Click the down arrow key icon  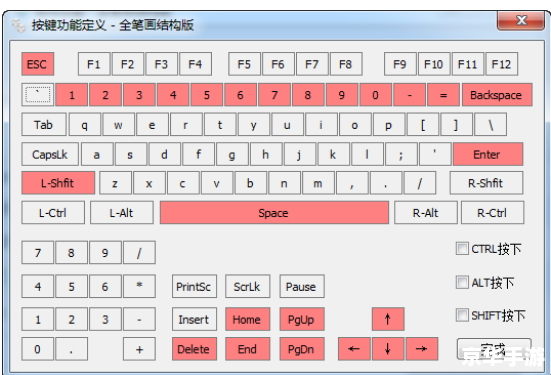[388, 349]
